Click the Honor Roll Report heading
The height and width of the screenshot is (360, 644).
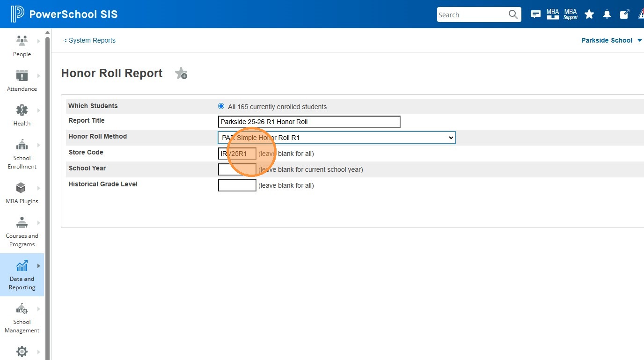click(x=112, y=73)
